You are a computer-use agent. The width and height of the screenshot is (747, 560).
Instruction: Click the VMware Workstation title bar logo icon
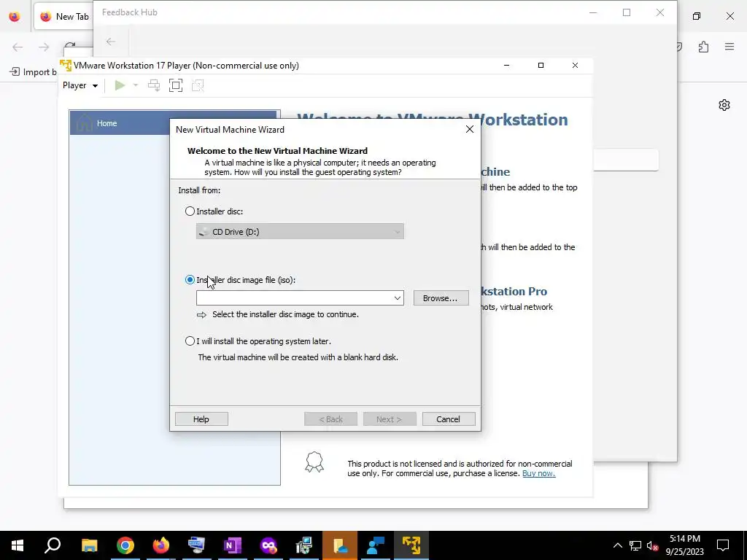[x=66, y=65]
